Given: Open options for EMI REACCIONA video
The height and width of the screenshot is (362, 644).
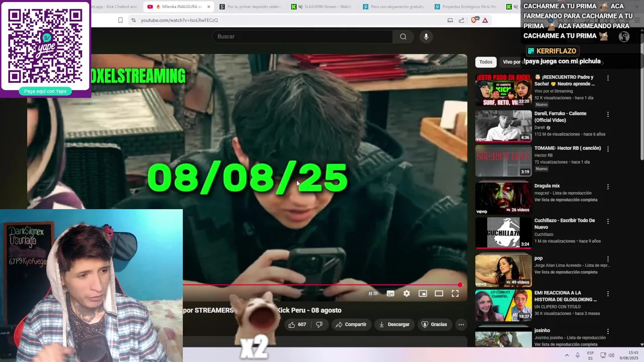Looking at the screenshot, I should [x=608, y=293].
